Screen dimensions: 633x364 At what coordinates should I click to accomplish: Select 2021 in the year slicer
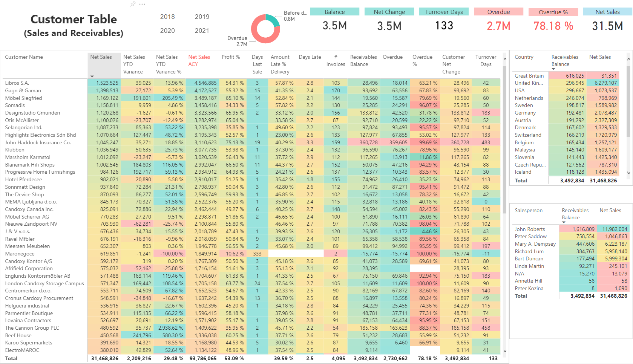[202, 31]
